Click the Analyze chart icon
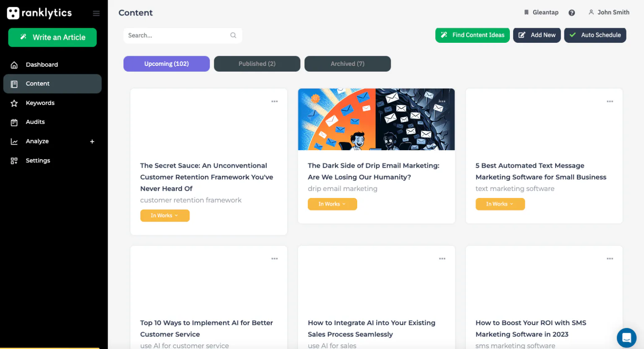This screenshot has width=644, height=349. pos(14,141)
